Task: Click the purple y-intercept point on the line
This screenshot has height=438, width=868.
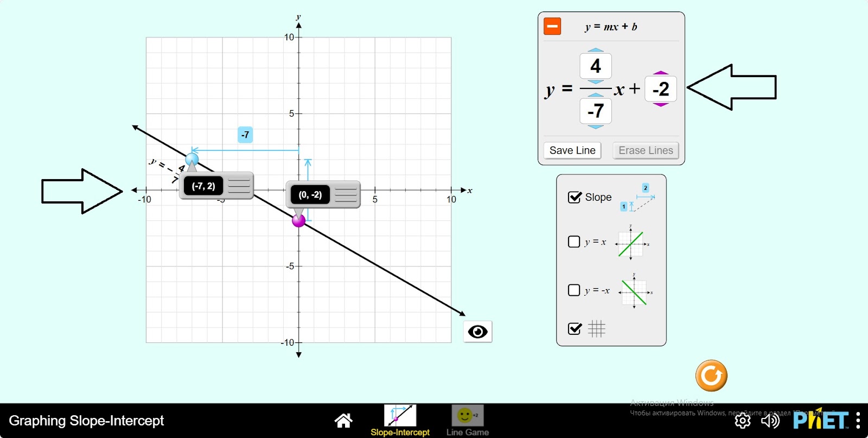Action: (x=299, y=220)
